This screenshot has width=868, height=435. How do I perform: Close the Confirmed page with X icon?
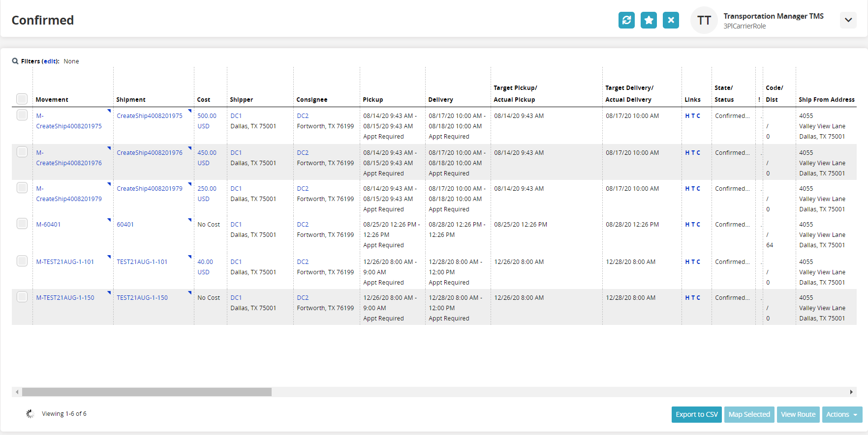click(671, 20)
